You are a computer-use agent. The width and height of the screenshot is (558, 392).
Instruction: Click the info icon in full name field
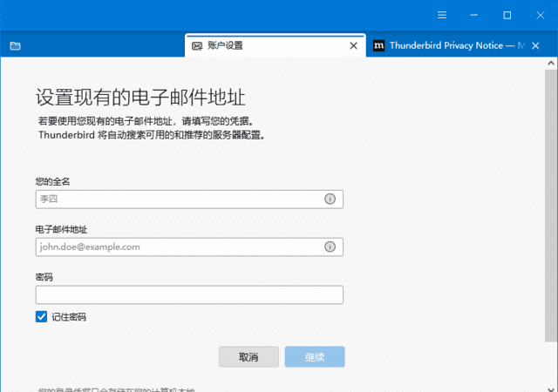point(330,199)
